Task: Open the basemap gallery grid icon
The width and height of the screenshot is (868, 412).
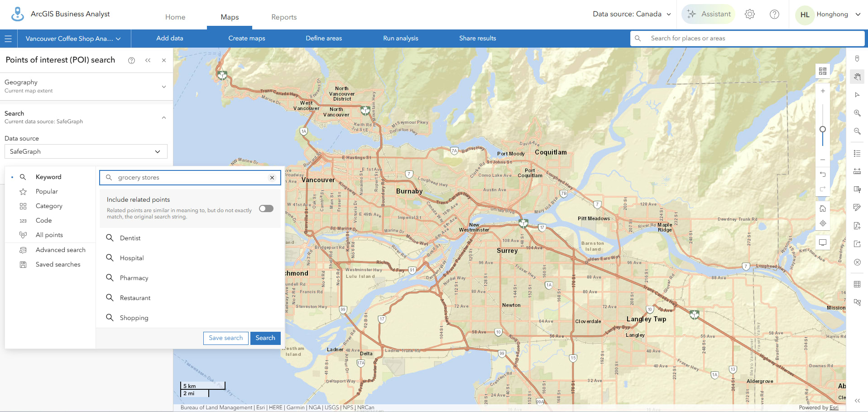Action: (x=823, y=71)
